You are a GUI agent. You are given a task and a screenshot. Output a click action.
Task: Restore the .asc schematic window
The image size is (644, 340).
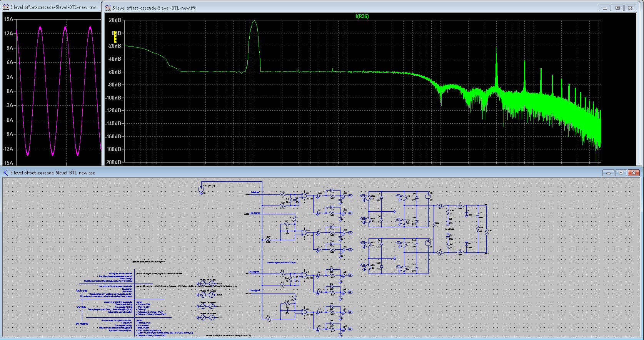tap(621, 173)
